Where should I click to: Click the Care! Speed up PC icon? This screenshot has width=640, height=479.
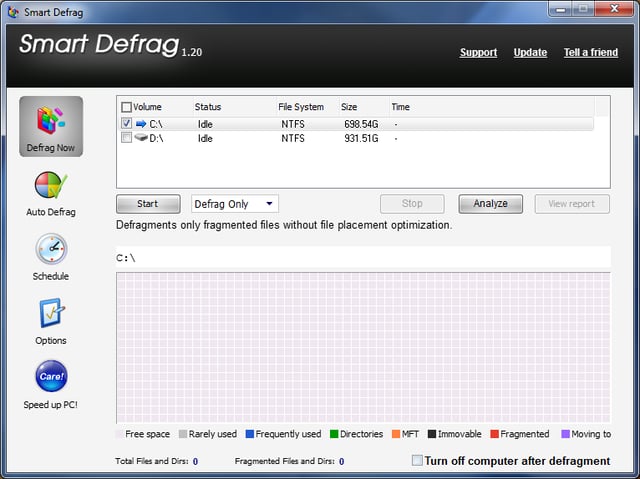[51, 376]
